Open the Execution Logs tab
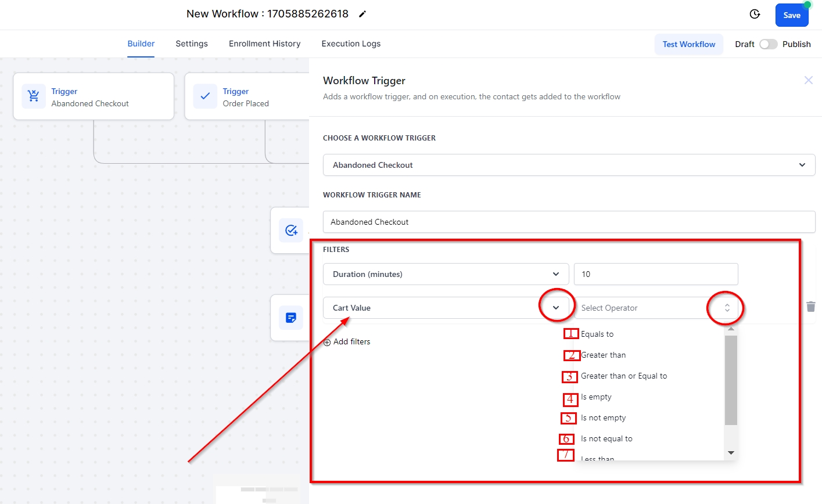 pyautogui.click(x=351, y=44)
